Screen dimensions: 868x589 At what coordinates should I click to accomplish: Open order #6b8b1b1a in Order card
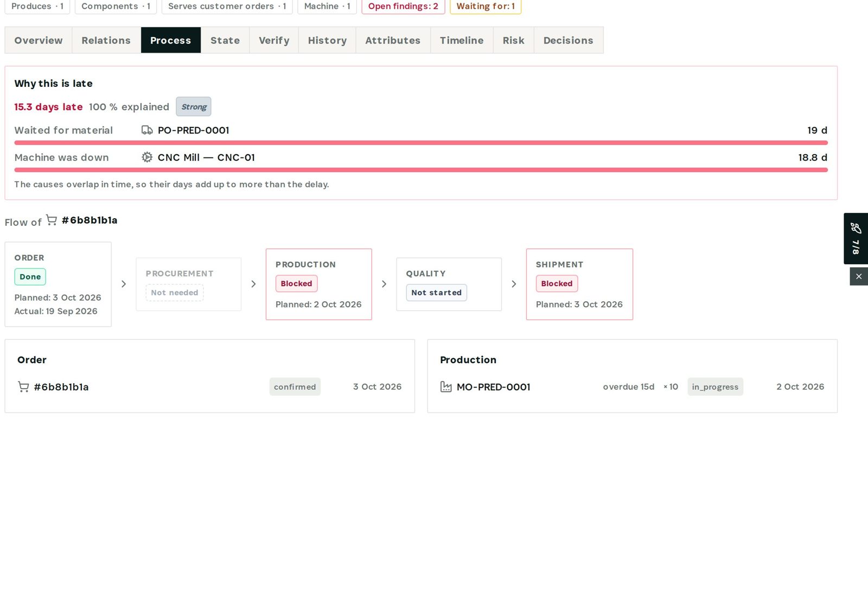(x=61, y=387)
